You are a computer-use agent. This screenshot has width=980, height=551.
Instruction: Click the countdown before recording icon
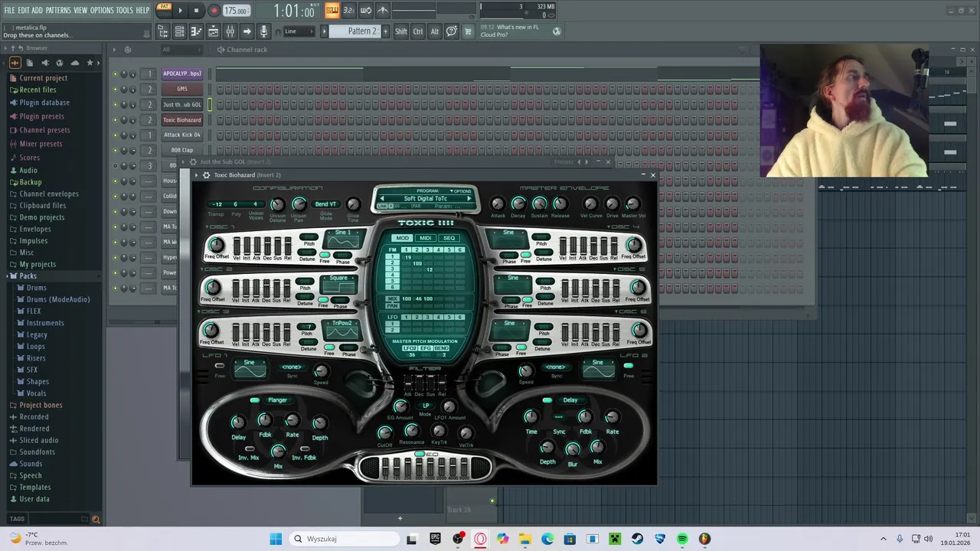click(x=348, y=11)
